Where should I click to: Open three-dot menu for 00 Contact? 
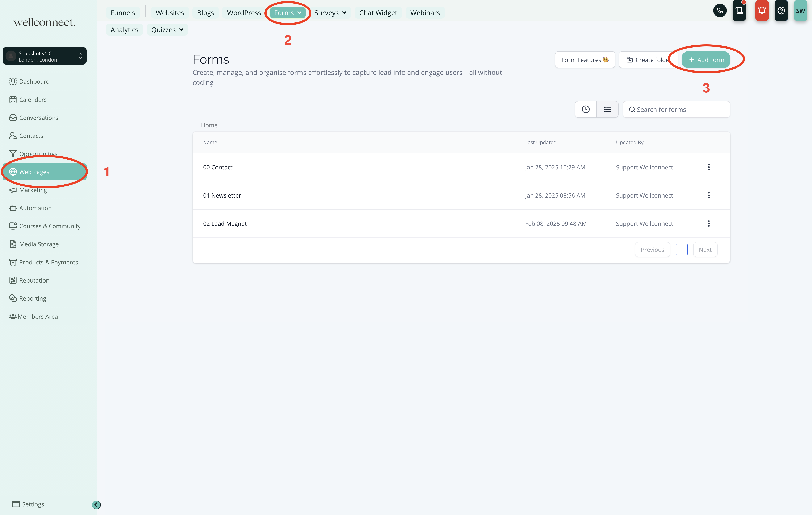[708, 167]
